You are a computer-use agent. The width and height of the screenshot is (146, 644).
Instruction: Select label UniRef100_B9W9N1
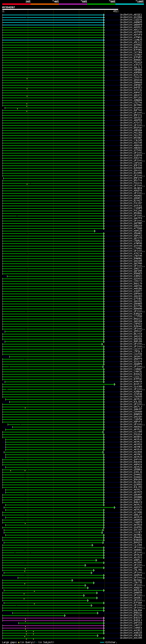(131, 259)
